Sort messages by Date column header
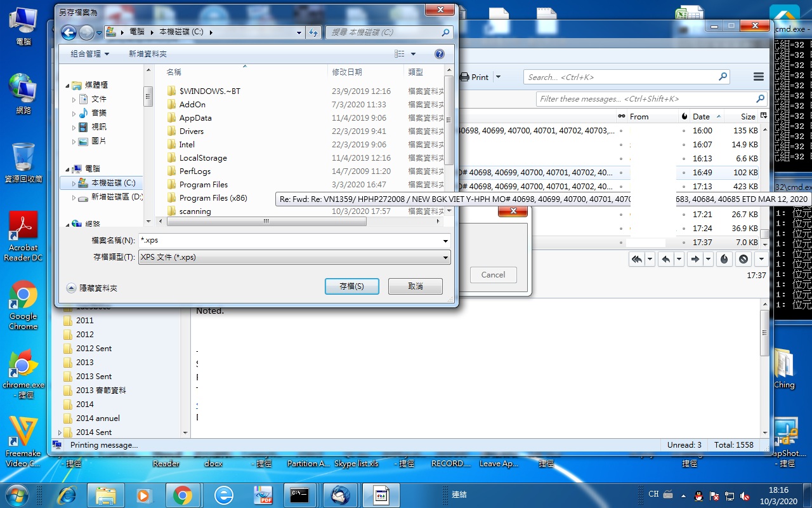The width and height of the screenshot is (812, 508). (701, 116)
